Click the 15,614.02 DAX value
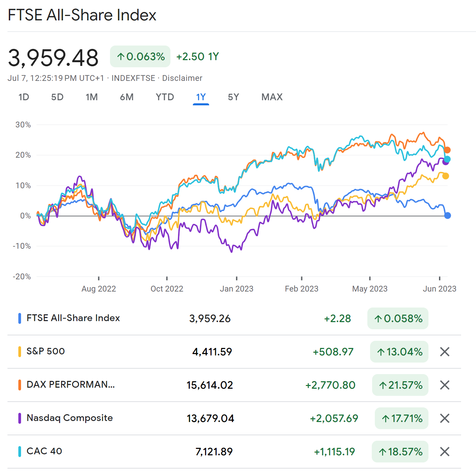 click(x=210, y=385)
